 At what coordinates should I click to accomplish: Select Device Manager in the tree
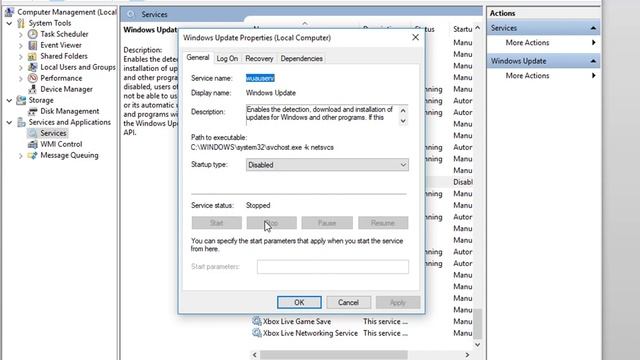point(66,89)
